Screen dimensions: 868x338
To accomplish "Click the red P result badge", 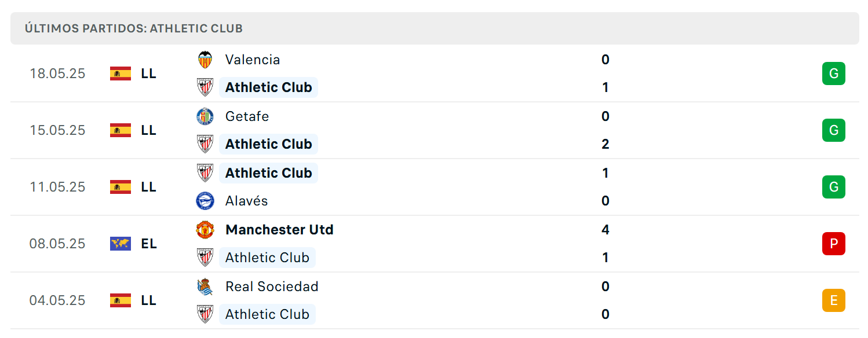I will (x=834, y=244).
